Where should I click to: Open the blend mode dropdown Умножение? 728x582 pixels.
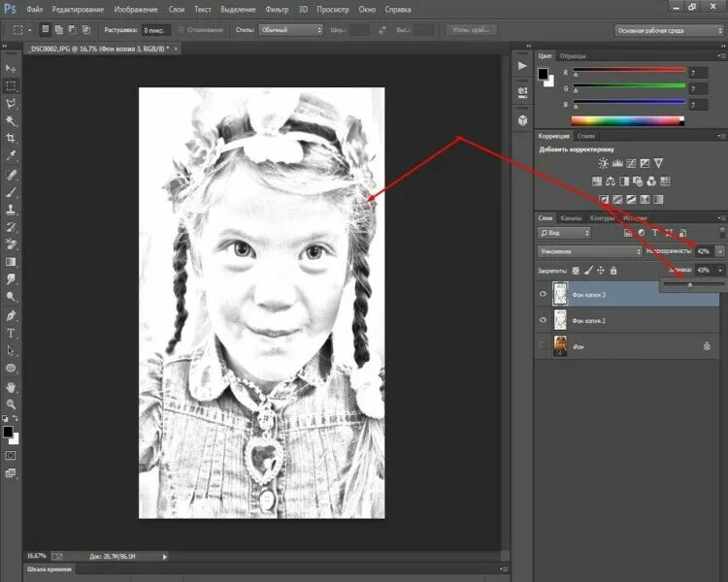pyautogui.click(x=589, y=251)
